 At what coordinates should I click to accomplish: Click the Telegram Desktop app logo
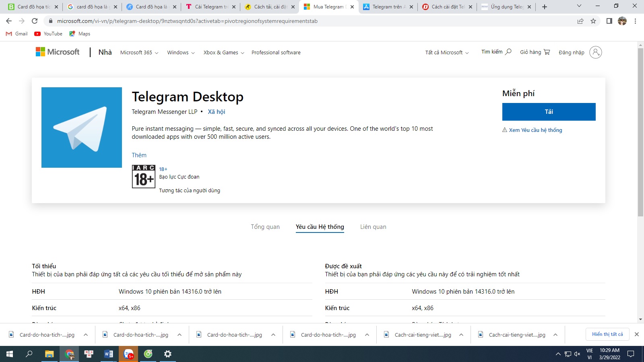[82, 128]
